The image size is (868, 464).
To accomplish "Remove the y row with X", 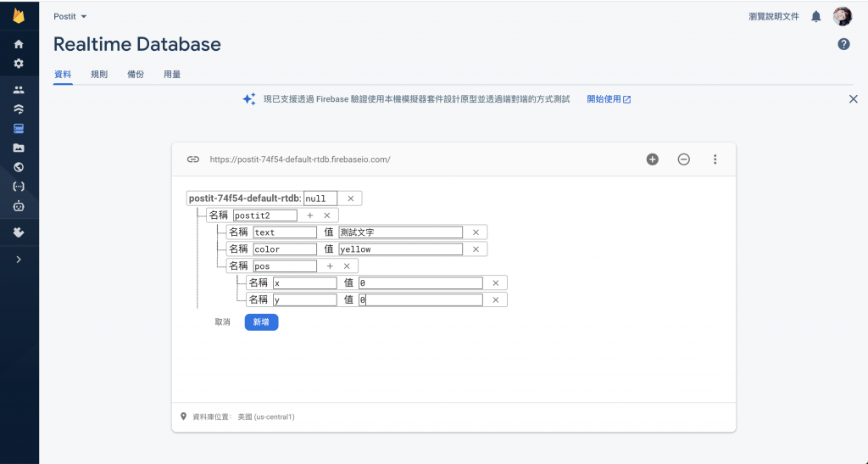I will pyautogui.click(x=495, y=299).
